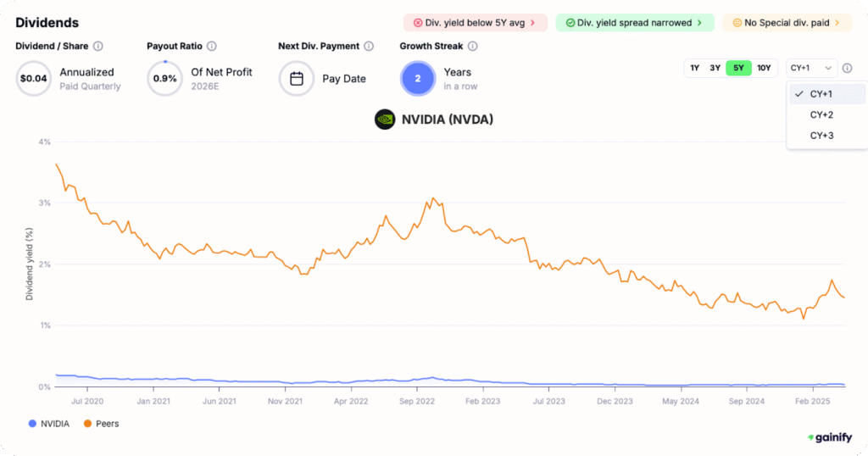The image size is (868, 456).
Task: Click the calendar Pay Date icon
Action: [x=297, y=79]
